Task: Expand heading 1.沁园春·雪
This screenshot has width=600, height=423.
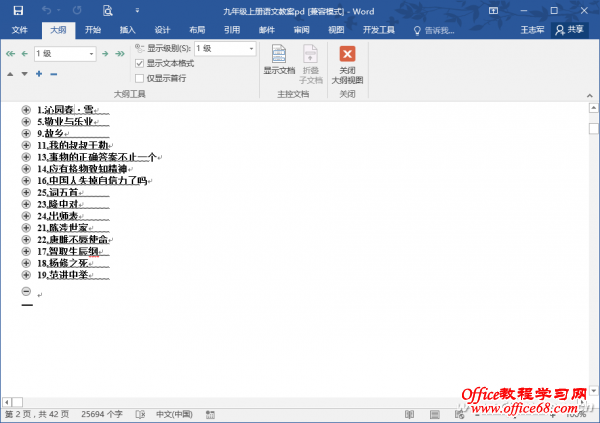Action: pyautogui.click(x=26, y=110)
